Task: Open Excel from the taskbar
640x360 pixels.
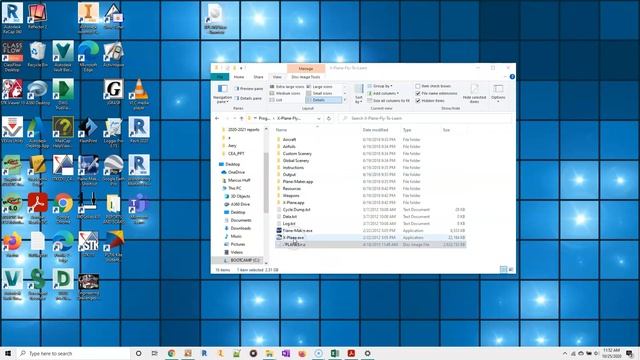Action: (335, 353)
